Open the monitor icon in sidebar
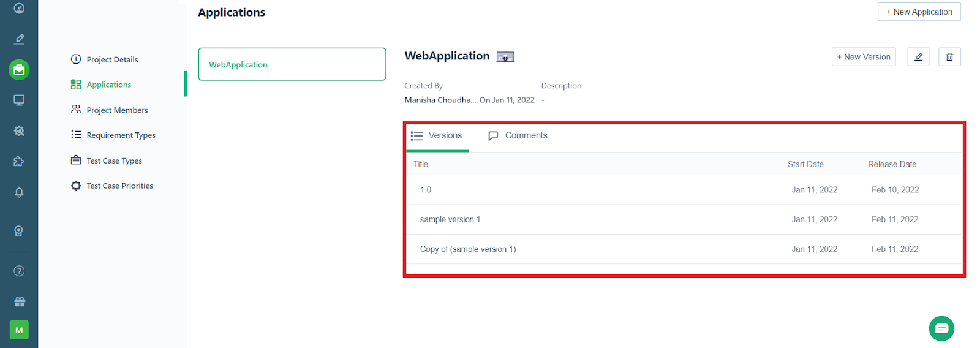 (19, 100)
